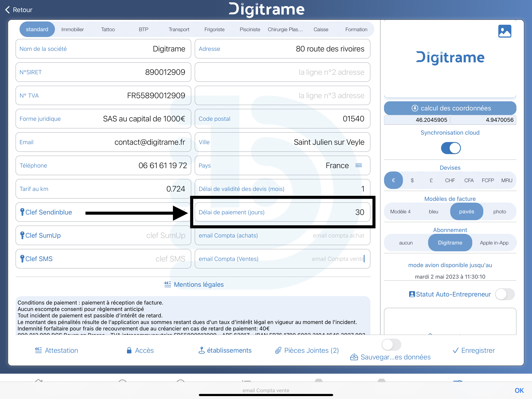
Task: Tap the Mentions légales quote icon
Action: (168, 284)
